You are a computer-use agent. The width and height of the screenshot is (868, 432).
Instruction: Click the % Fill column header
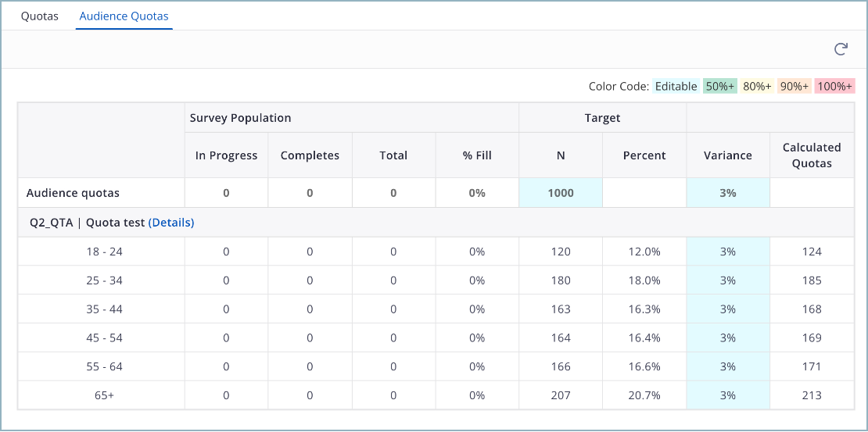pyautogui.click(x=477, y=155)
